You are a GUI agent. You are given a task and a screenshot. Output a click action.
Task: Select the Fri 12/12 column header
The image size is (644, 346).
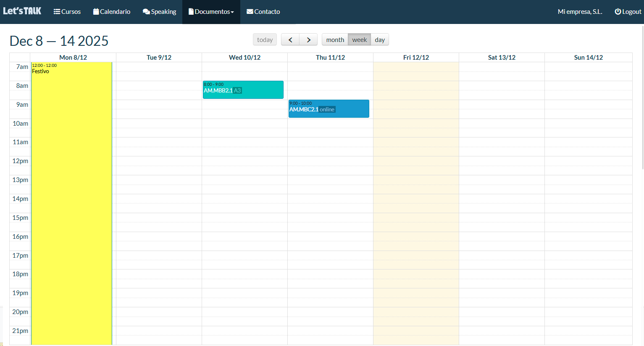[x=416, y=58]
